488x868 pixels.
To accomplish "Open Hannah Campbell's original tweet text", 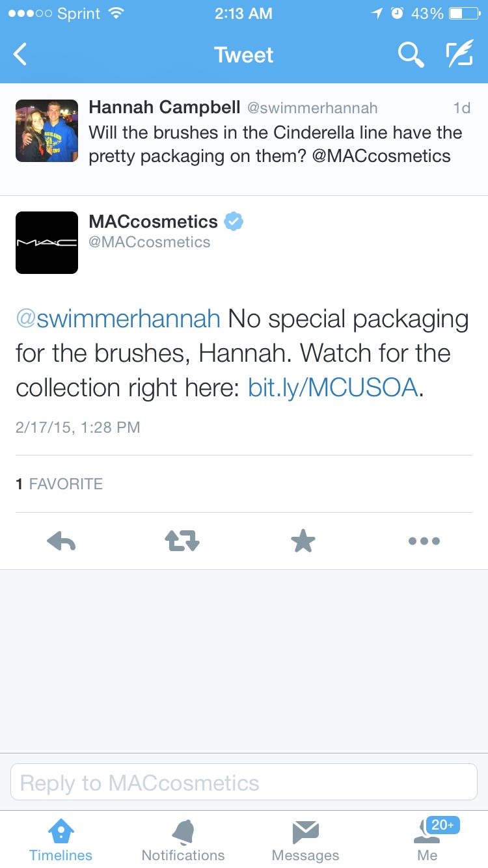I will 275,144.
